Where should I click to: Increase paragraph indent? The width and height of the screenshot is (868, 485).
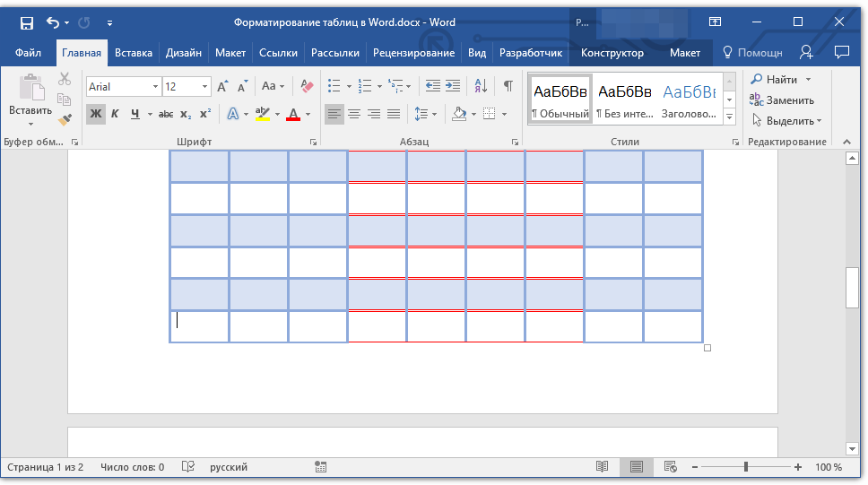[453, 86]
